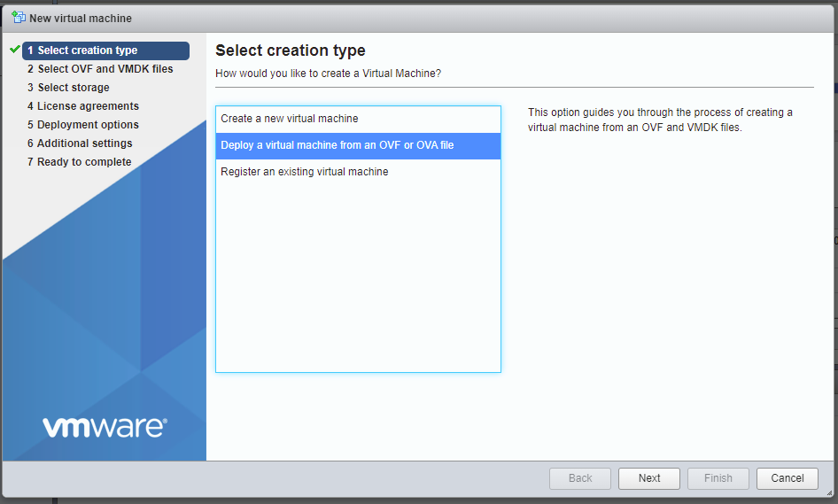
Task: Choose Create a new virtual machine option
Action: (x=290, y=119)
